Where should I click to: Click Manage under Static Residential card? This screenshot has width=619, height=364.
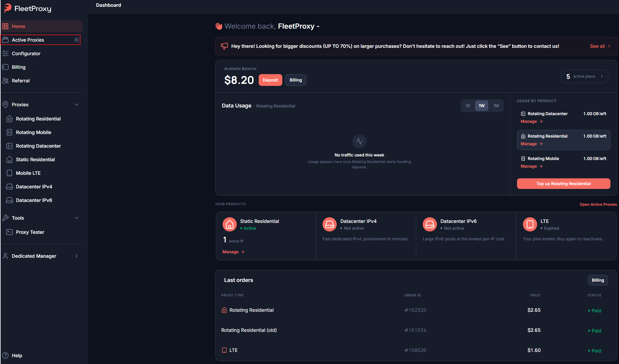tap(234, 252)
